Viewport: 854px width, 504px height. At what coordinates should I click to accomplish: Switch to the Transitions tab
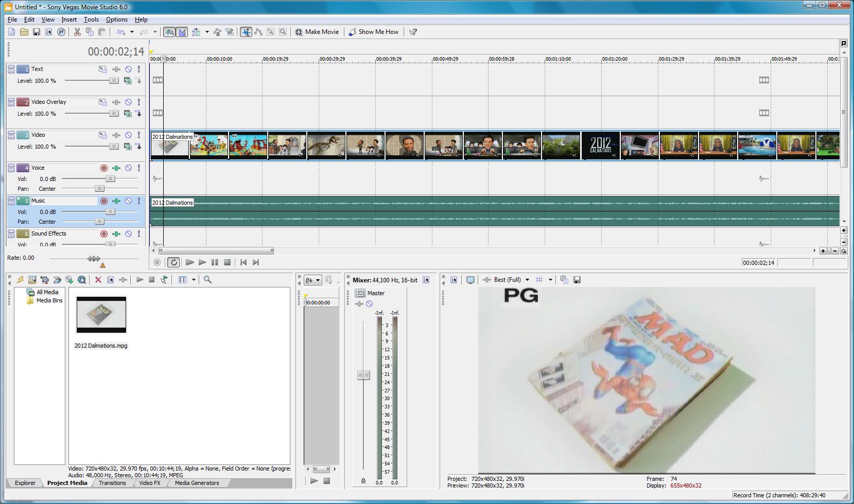(x=112, y=483)
